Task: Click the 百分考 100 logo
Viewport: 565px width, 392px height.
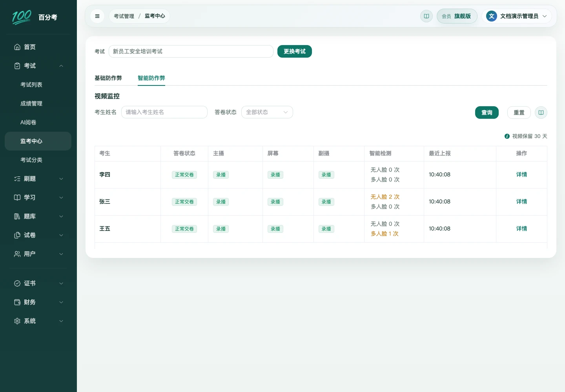Action: (x=35, y=17)
